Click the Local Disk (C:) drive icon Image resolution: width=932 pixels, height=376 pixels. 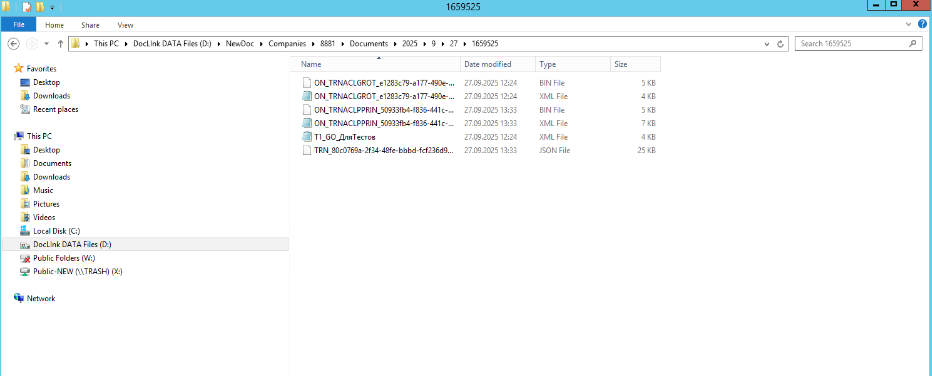(x=25, y=231)
